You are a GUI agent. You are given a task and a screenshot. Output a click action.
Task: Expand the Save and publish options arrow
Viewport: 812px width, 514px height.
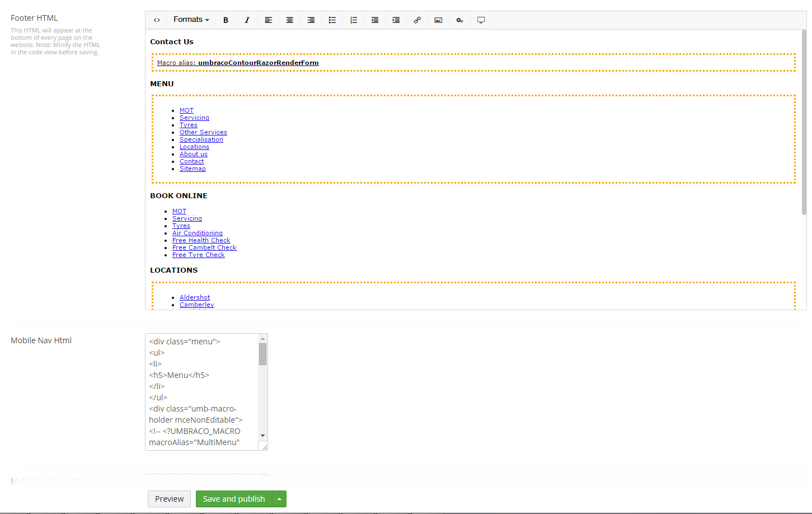coord(279,499)
